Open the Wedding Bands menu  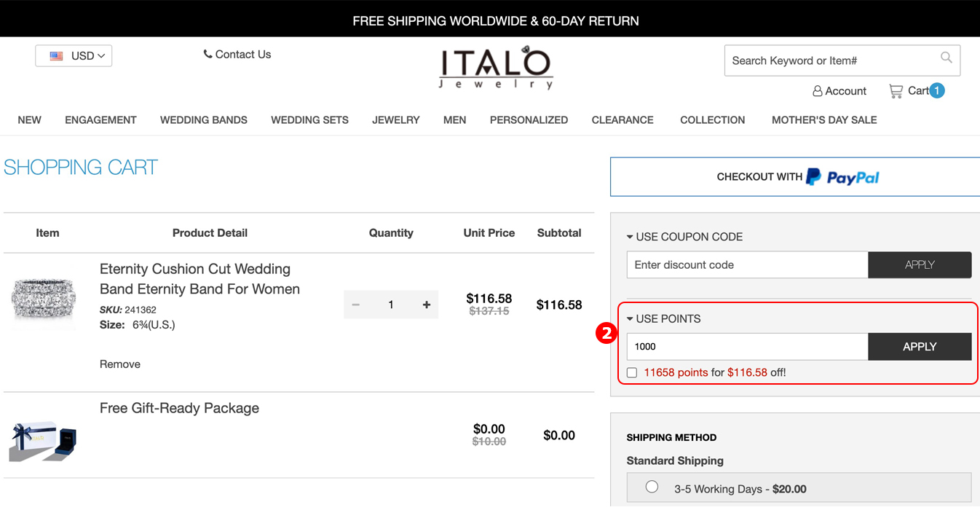point(204,120)
